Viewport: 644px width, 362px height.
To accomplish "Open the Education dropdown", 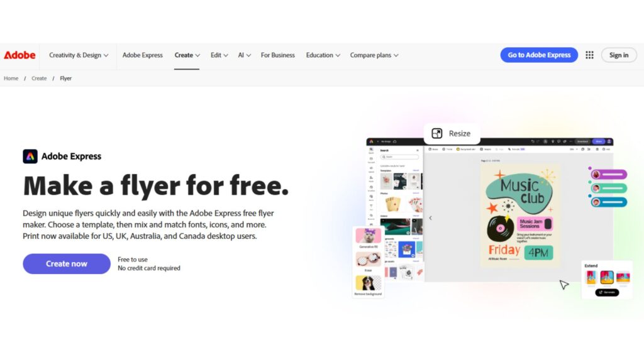I will point(323,55).
